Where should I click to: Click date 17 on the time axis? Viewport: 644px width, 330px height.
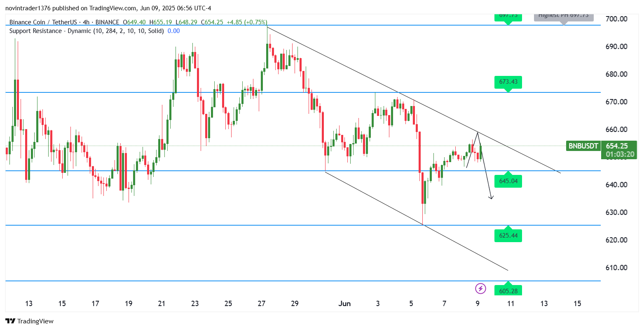95,304
